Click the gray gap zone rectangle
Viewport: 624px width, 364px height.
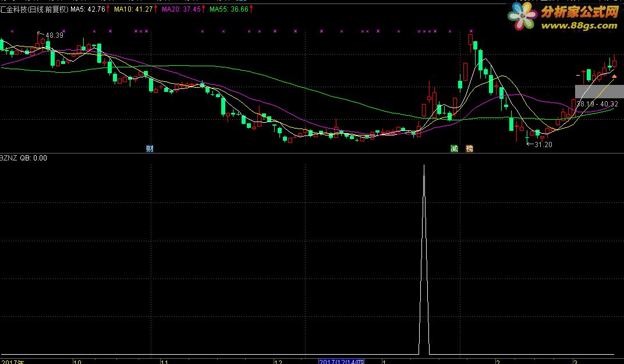600,91
